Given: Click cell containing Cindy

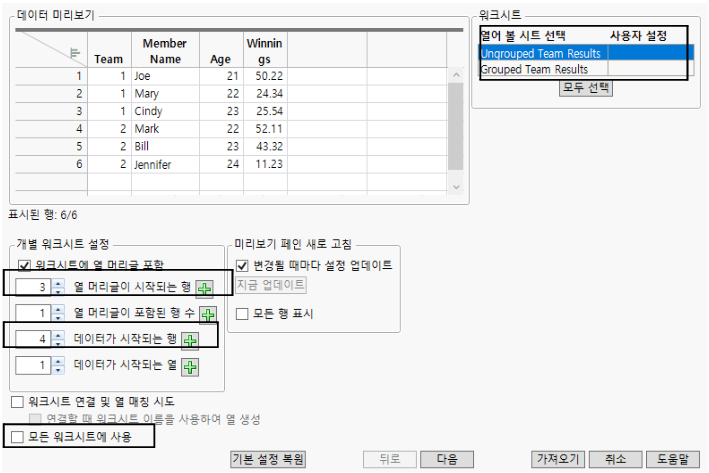Looking at the screenshot, I should click(165, 111).
